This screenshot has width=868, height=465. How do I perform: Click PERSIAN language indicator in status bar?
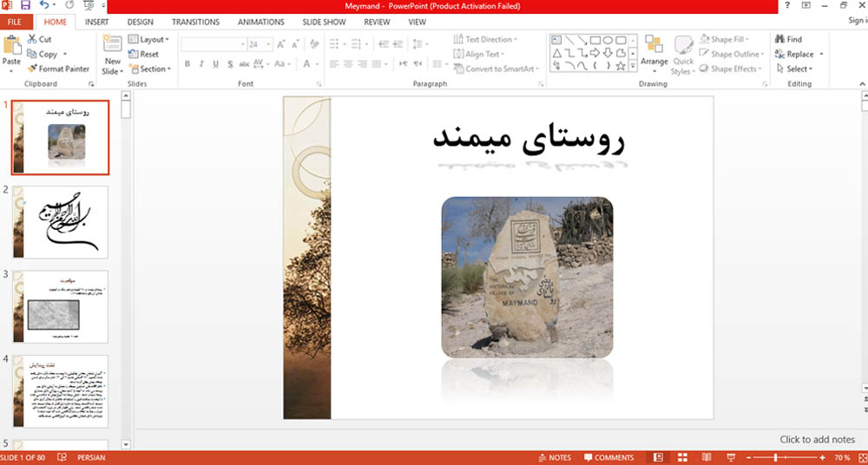91,458
